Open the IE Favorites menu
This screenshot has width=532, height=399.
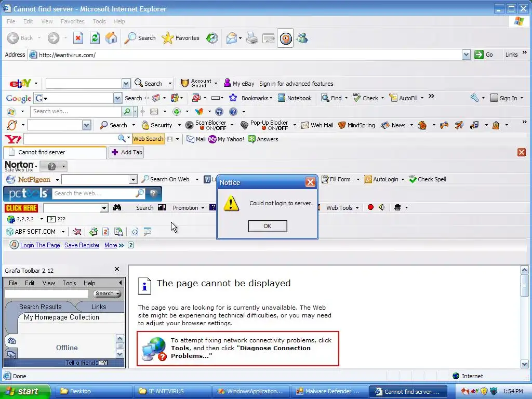tap(73, 21)
